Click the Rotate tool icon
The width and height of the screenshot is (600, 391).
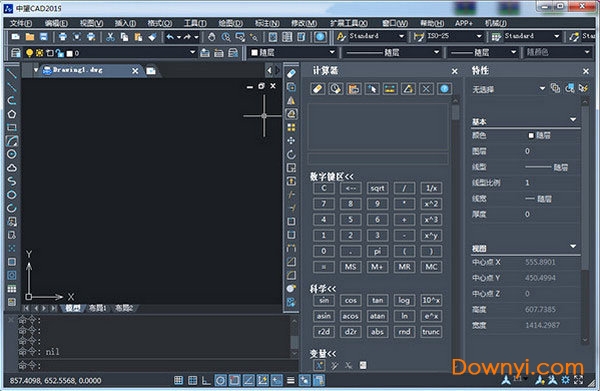coord(291,155)
